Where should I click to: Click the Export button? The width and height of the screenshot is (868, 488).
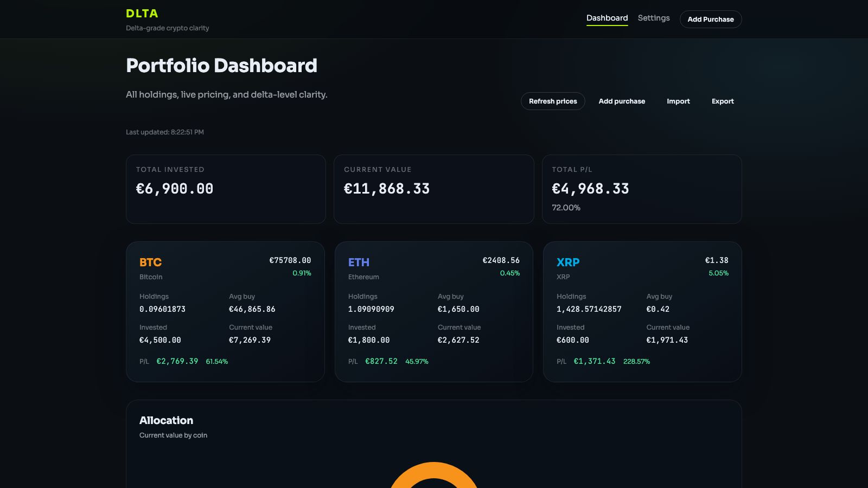[723, 101]
